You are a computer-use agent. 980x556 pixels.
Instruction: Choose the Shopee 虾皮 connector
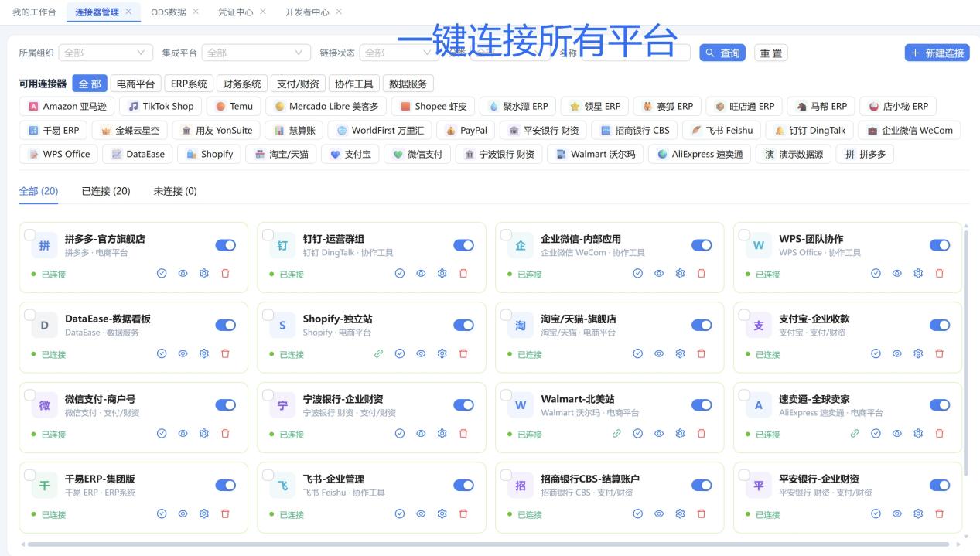tap(433, 106)
